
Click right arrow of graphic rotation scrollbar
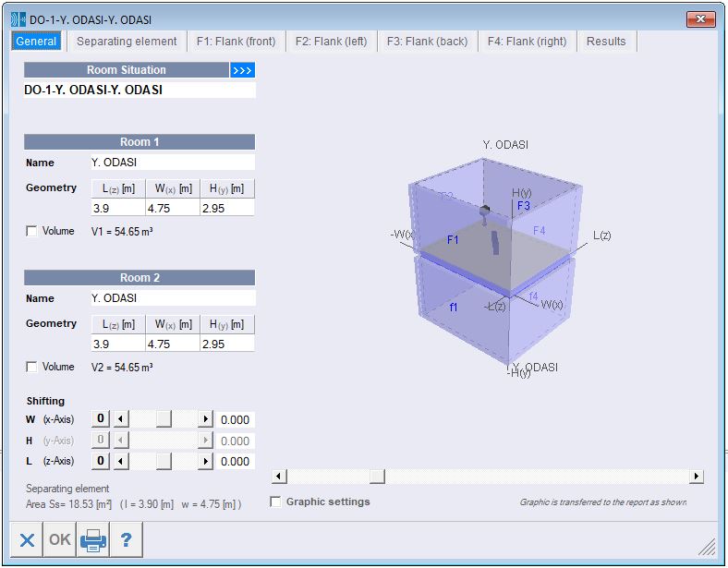click(x=696, y=477)
